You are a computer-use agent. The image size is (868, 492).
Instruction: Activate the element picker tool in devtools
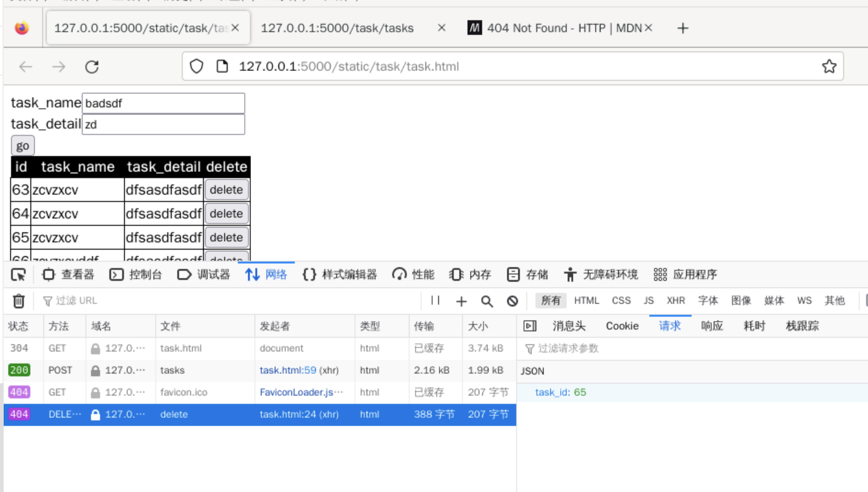point(18,275)
